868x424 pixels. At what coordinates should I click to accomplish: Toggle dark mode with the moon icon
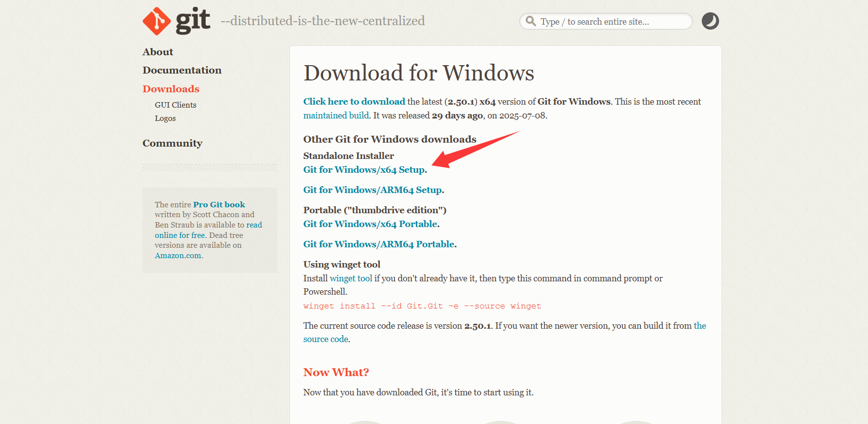(710, 21)
